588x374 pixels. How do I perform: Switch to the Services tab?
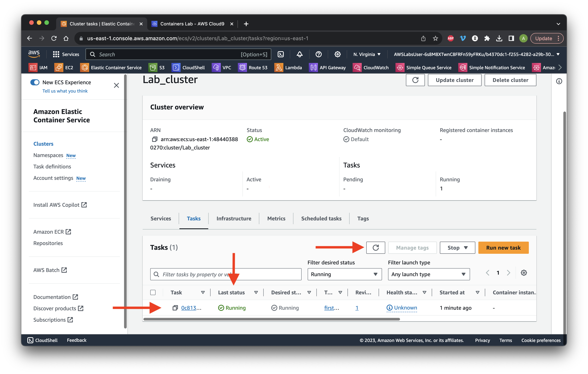pos(161,218)
